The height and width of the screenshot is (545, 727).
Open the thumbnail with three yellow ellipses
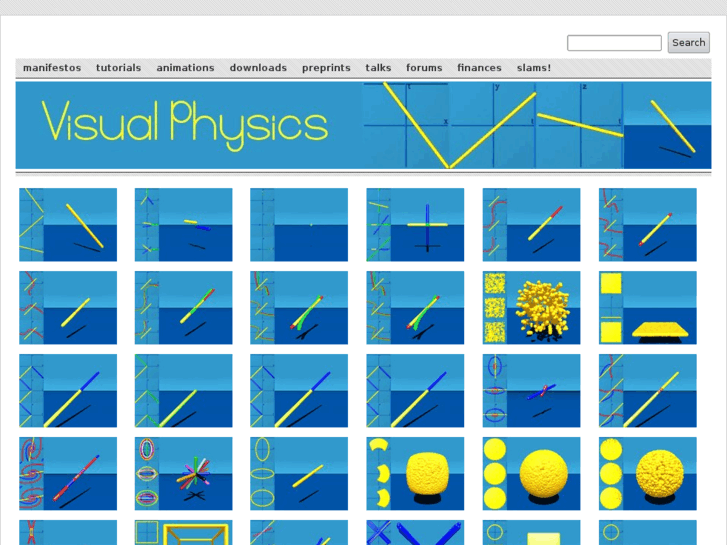click(x=299, y=474)
